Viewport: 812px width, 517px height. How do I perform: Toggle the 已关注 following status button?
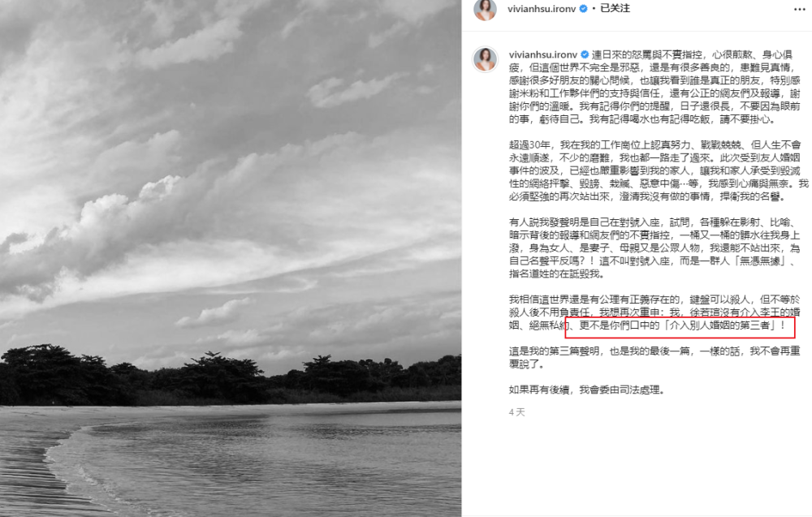(x=615, y=8)
